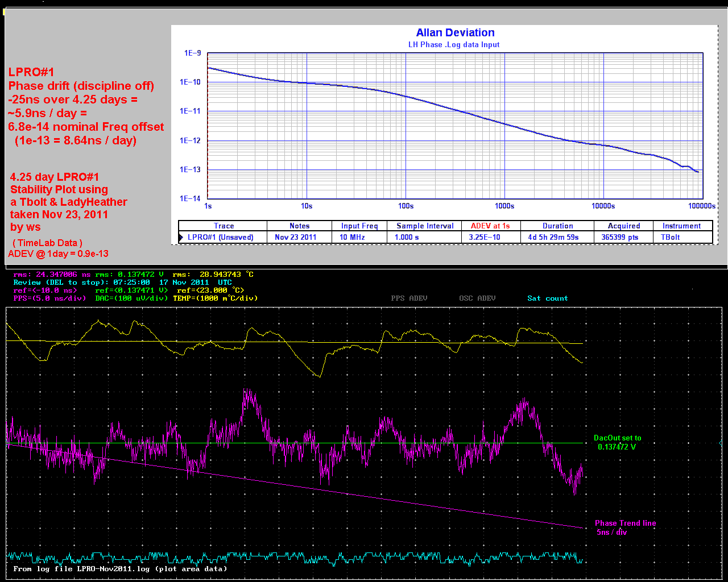
Task: Click the Duration column header
Action: click(557, 226)
